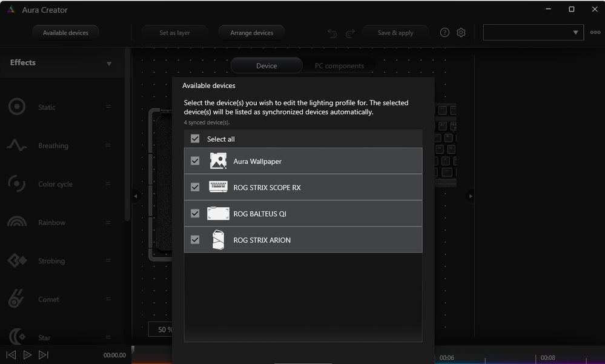The image size is (605, 364).
Task: Click the "Available devices" dialog heading
Action: coord(209,85)
